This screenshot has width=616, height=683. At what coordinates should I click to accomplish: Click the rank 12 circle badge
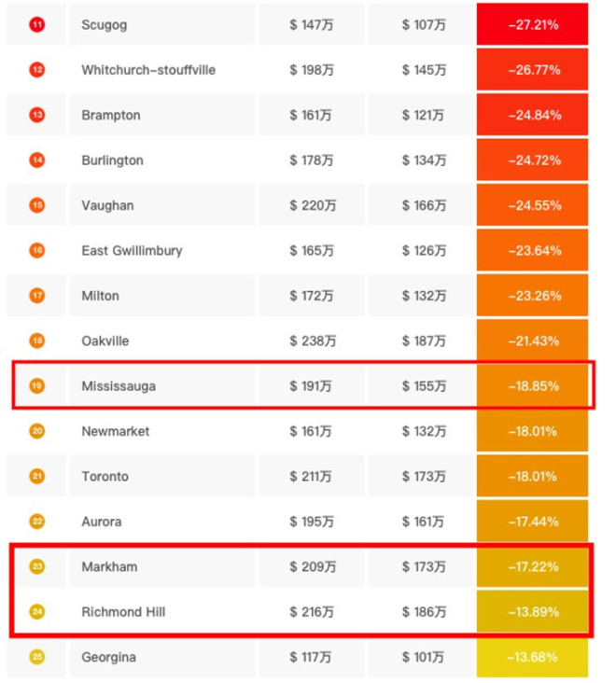click(x=37, y=70)
